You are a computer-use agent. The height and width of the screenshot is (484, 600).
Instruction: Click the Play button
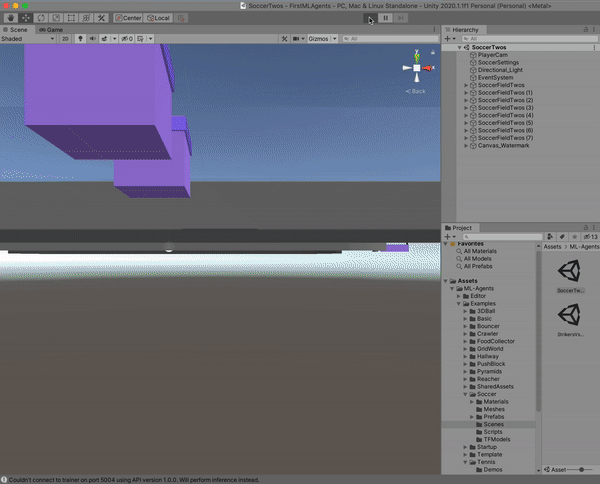click(370, 18)
